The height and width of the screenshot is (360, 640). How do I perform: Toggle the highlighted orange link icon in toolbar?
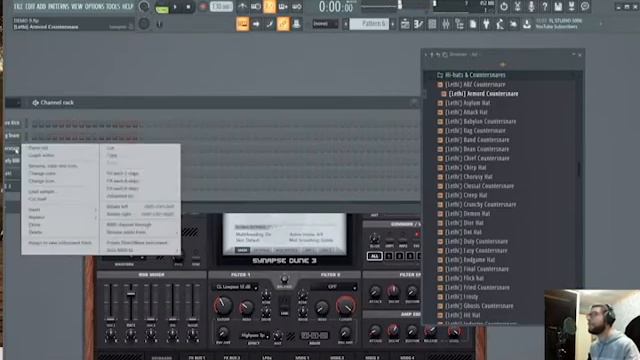coord(283,24)
